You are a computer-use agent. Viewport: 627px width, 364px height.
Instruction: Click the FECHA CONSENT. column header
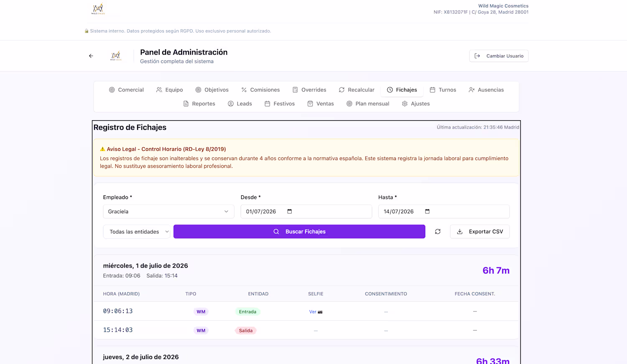point(475,294)
